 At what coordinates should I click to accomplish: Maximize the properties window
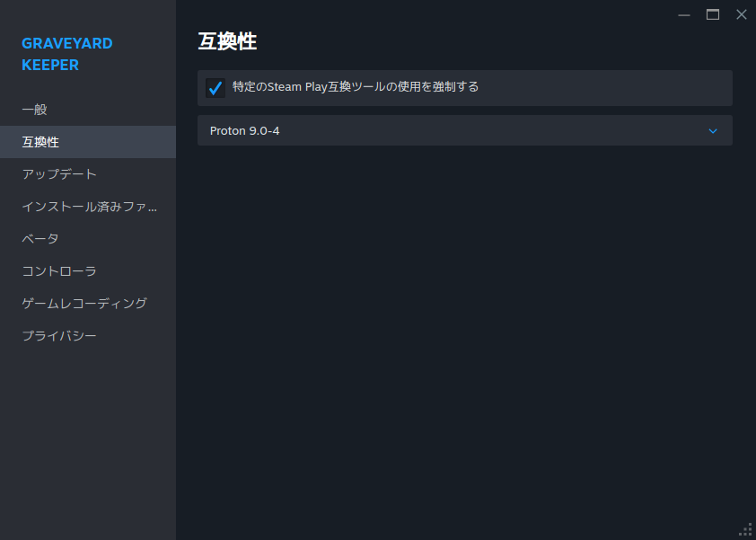pos(713,14)
